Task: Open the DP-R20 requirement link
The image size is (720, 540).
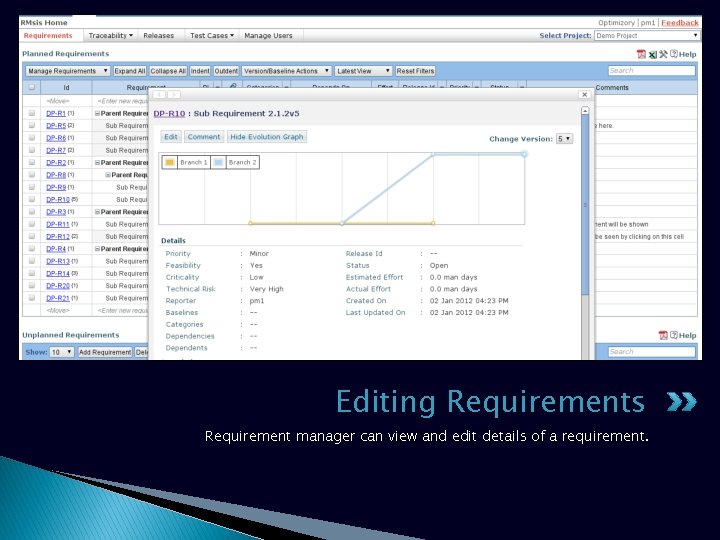Action: tap(58, 286)
